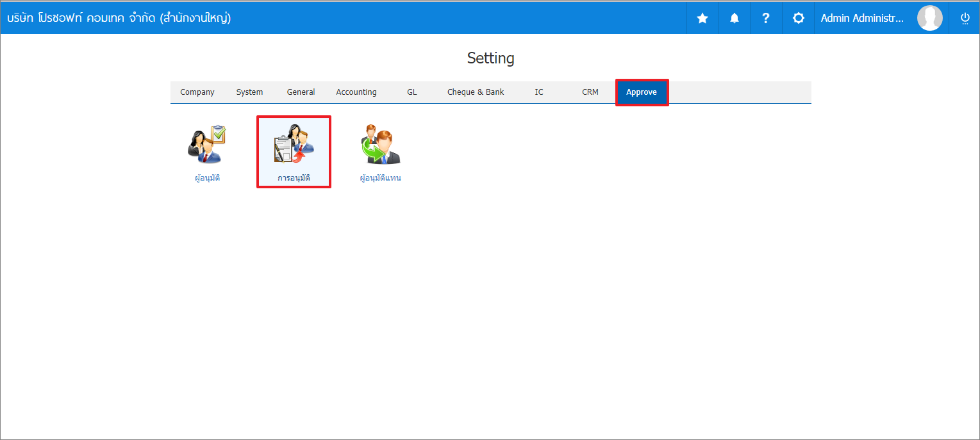Open help question mark icon
Viewport: 980px width, 440px height.
click(x=766, y=18)
